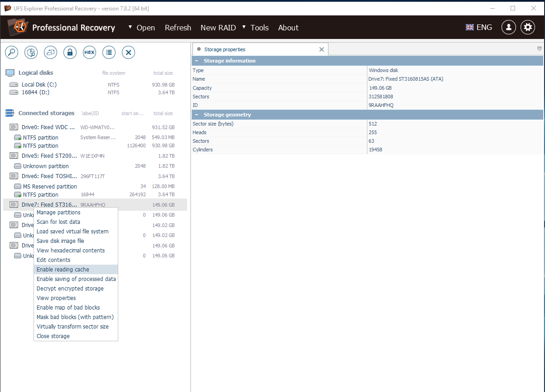This screenshot has width=545, height=392.
Task: Click the user account icon in header
Action: point(508,27)
